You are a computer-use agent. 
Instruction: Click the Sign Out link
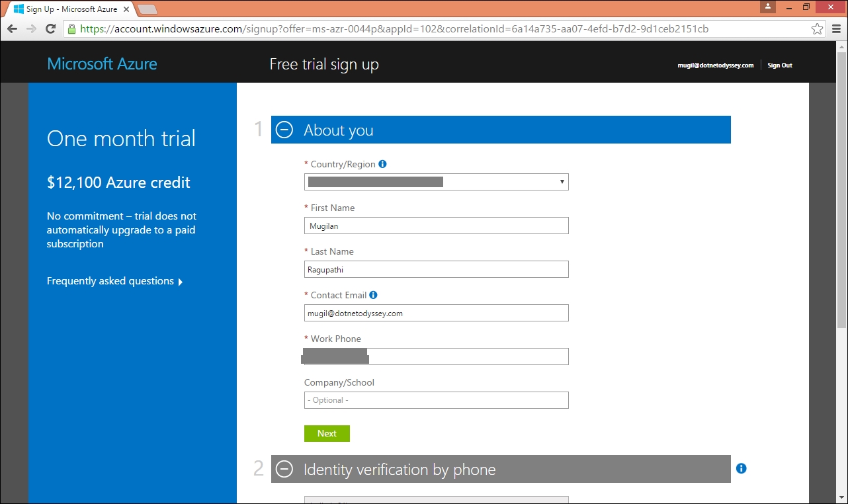(780, 65)
